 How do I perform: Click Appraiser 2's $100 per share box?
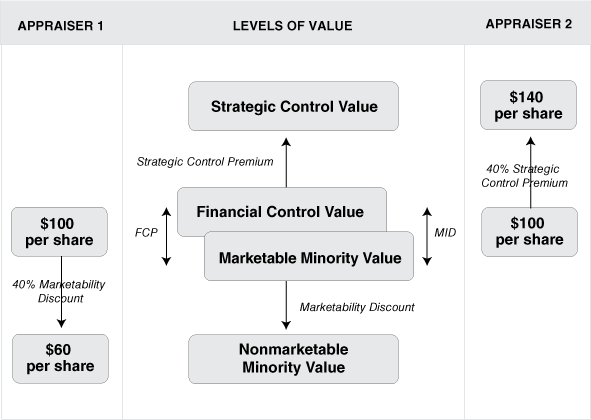pos(529,232)
